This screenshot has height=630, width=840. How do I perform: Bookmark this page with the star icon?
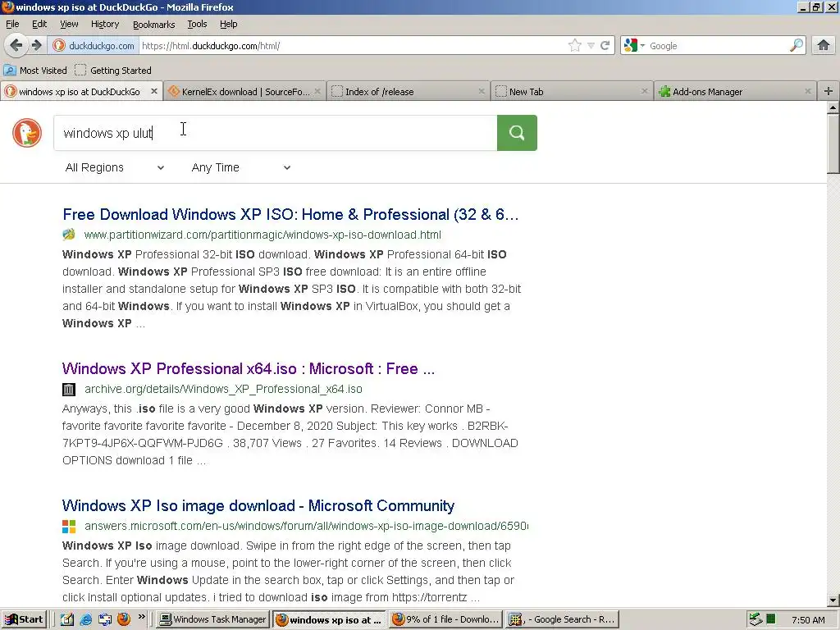[574, 46]
